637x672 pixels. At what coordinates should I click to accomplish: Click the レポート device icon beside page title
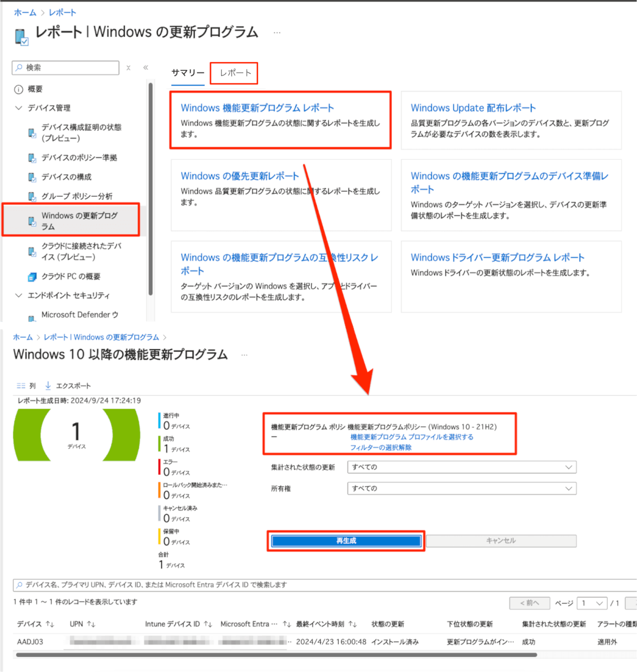pyautogui.click(x=21, y=37)
